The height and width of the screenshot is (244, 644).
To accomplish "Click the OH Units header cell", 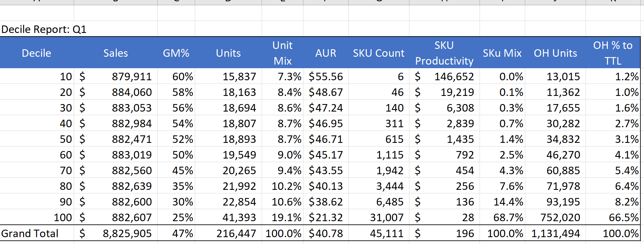I will (x=556, y=53).
